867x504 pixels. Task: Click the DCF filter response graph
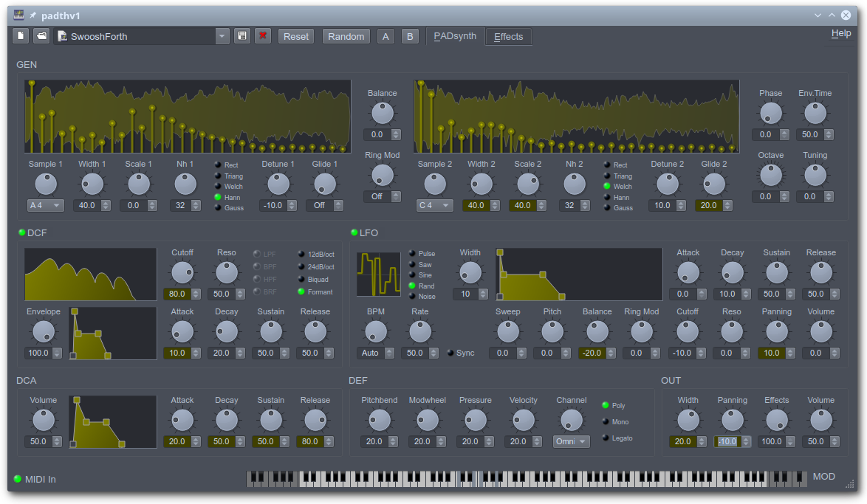(90, 274)
